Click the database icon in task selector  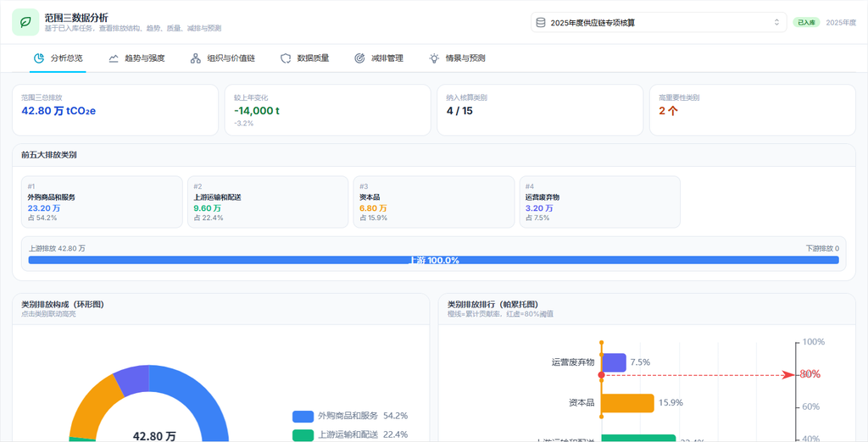point(541,23)
